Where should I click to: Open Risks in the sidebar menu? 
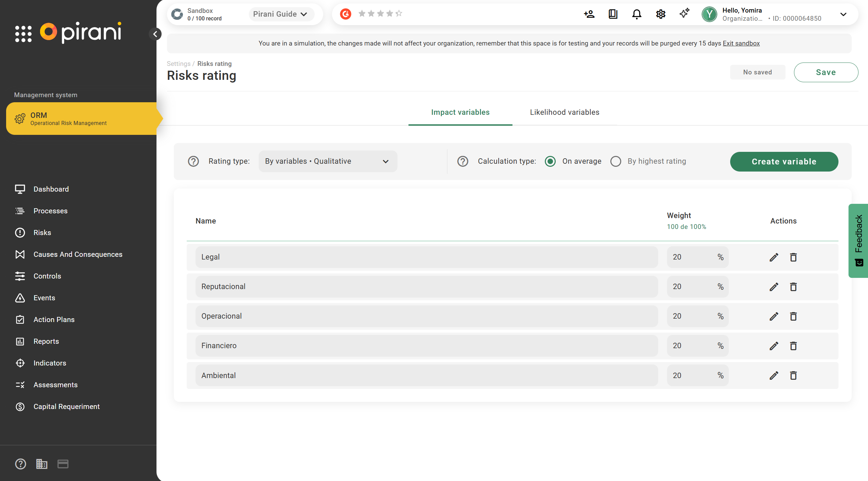pyautogui.click(x=42, y=233)
